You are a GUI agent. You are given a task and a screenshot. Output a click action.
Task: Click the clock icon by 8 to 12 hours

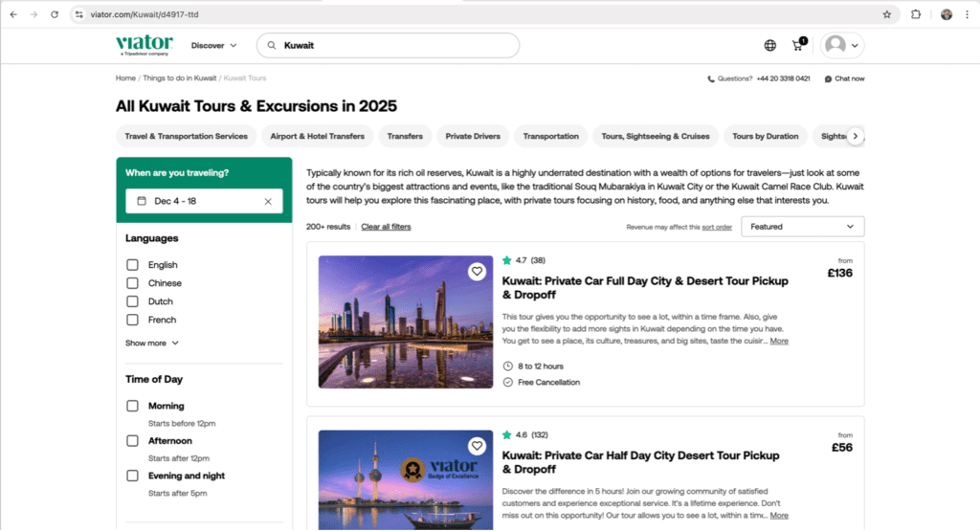[x=508, y=366]
